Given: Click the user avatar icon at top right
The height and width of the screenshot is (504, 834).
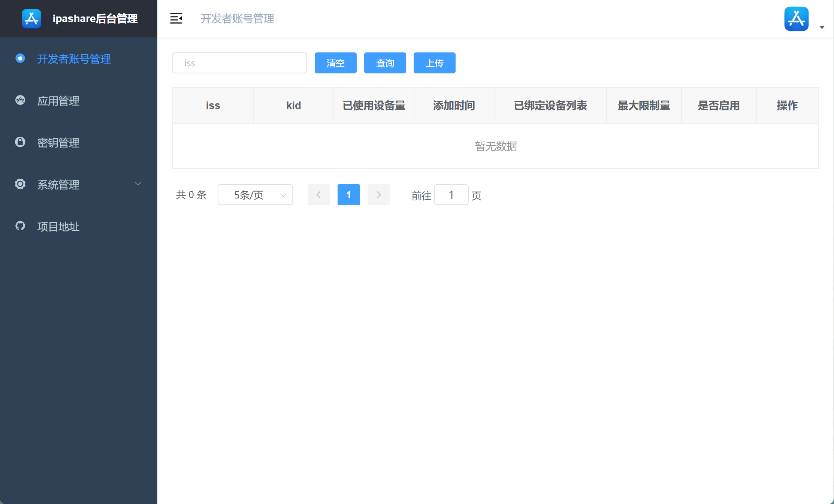Looking at the screenshot, I should [x=797, y=19].
